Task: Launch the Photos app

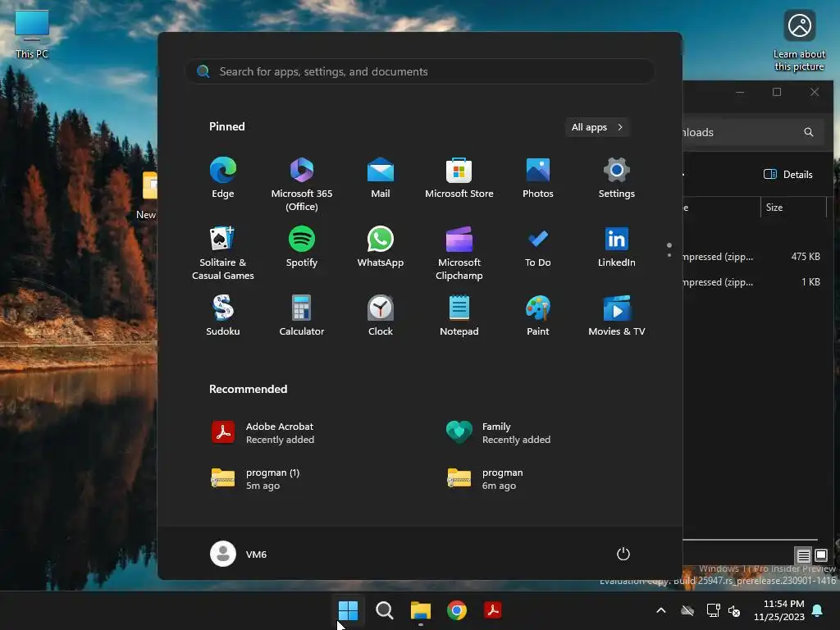Action: point(538,178)
